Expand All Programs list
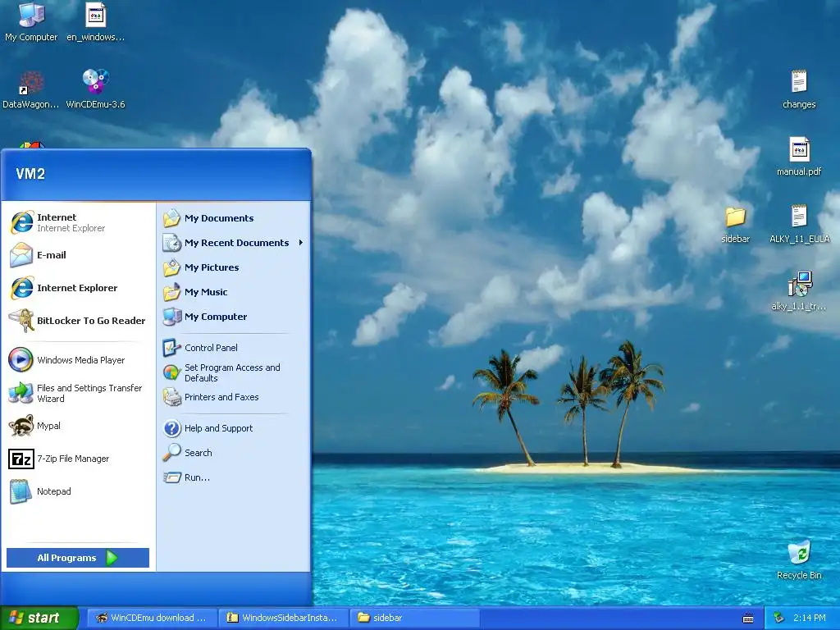 pyautogui.click(x=78, y=558)
